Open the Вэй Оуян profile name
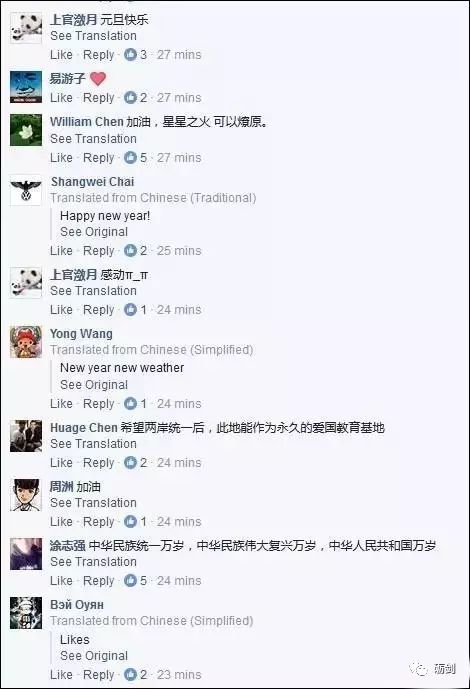Viewport: 470px width, 689px height. tap(77, 605)
